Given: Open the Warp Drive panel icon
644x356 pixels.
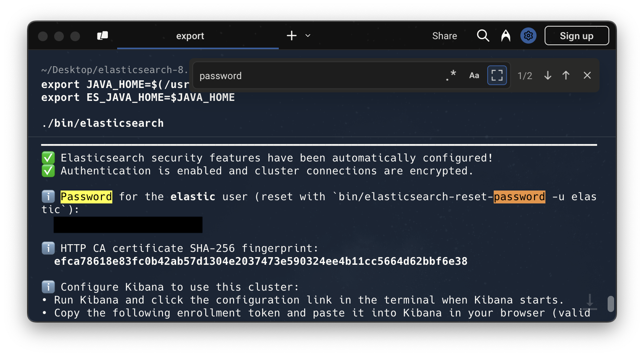Looking at the screenshot, I should click(x=103, y=36).
